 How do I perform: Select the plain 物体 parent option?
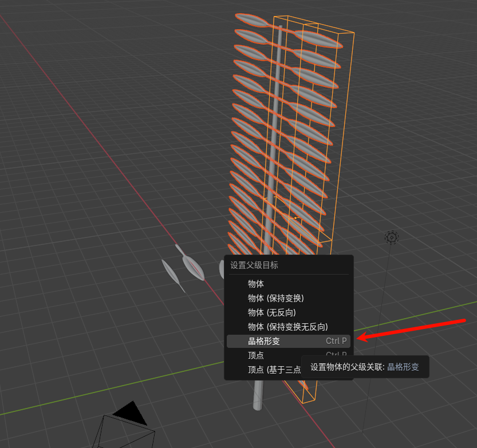[256, 284]
